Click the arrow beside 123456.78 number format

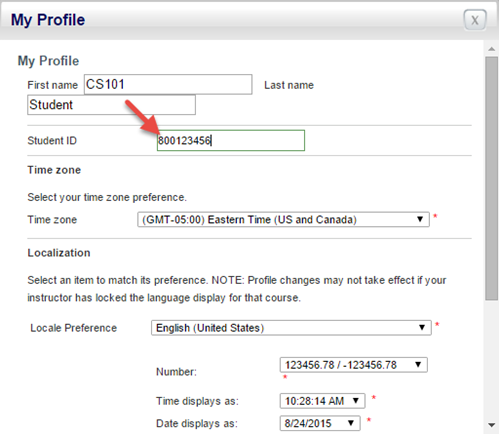click(x=418, y=365)
